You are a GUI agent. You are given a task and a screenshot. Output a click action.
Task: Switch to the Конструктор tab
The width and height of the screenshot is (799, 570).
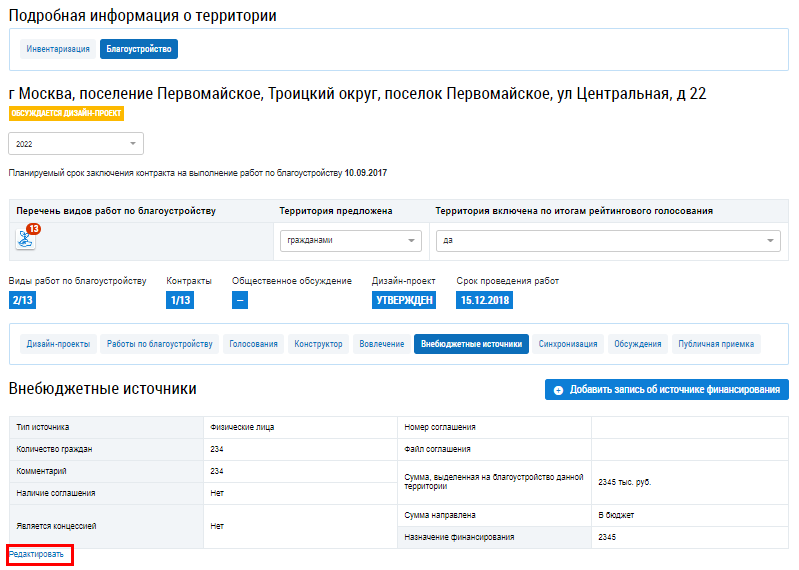click(318, 344)
